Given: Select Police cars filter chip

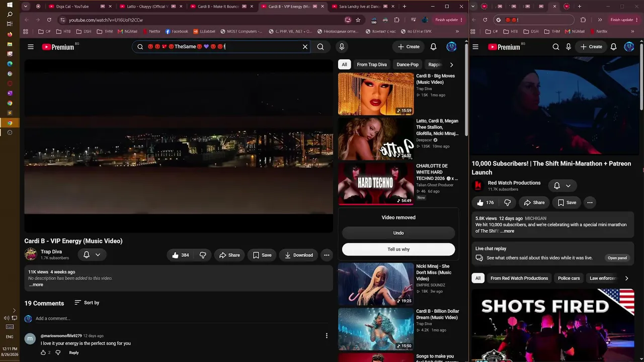Looking at the screenshot, I should [x=569, y=278].
